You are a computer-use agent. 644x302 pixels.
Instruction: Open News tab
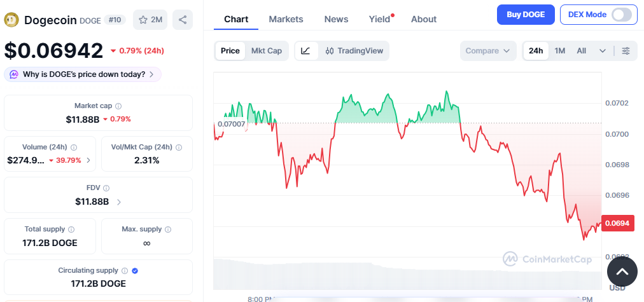point(336,19)
